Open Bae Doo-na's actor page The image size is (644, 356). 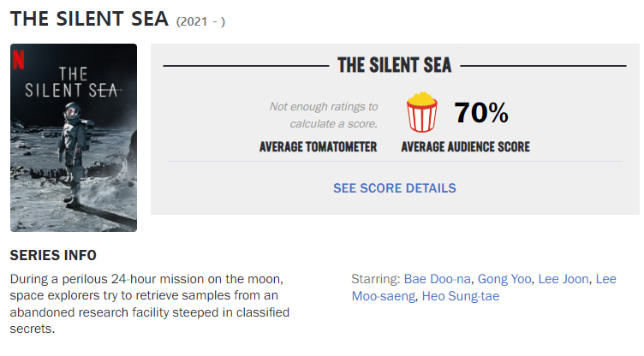tap(437, 279)
